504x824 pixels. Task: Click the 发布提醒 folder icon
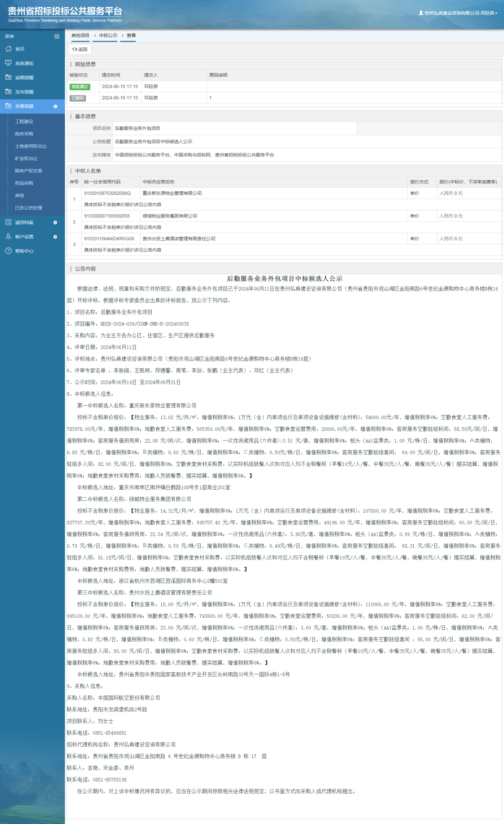[8, 92]
